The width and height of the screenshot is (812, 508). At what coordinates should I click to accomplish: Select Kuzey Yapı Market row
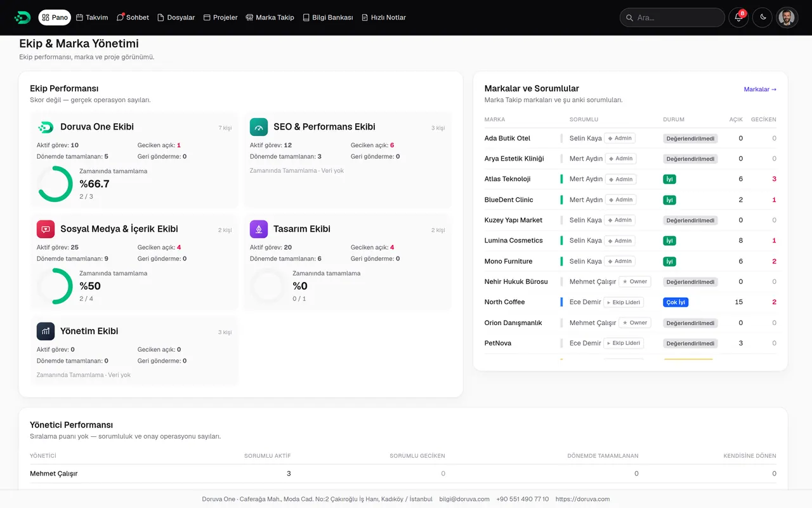[630, 220]
